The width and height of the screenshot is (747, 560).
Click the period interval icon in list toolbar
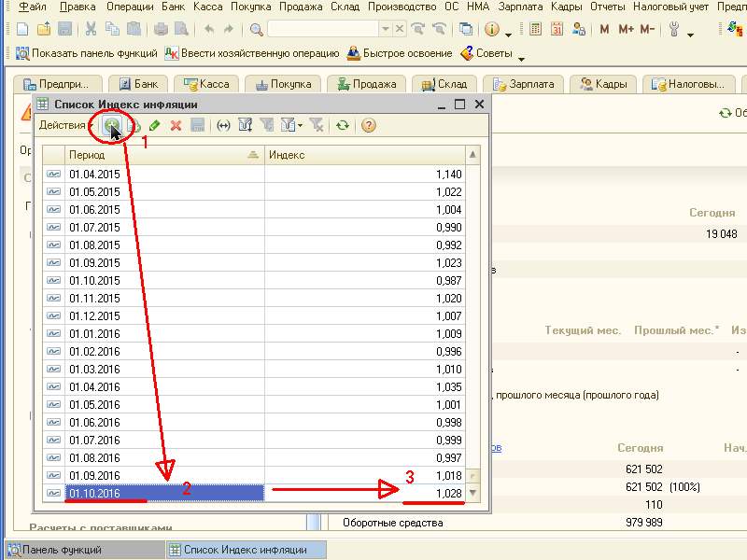(223, 125)
